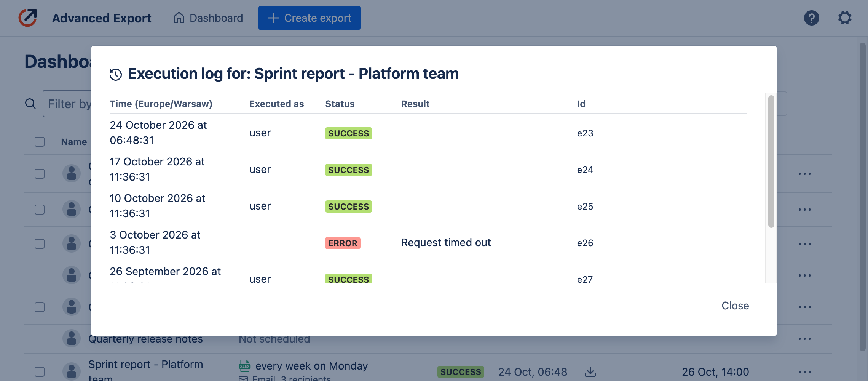The width and height of the screenshot is (868, 381).
Task: Click user avatar in Quarterly release notes row
Action: (x=72, y=338)
